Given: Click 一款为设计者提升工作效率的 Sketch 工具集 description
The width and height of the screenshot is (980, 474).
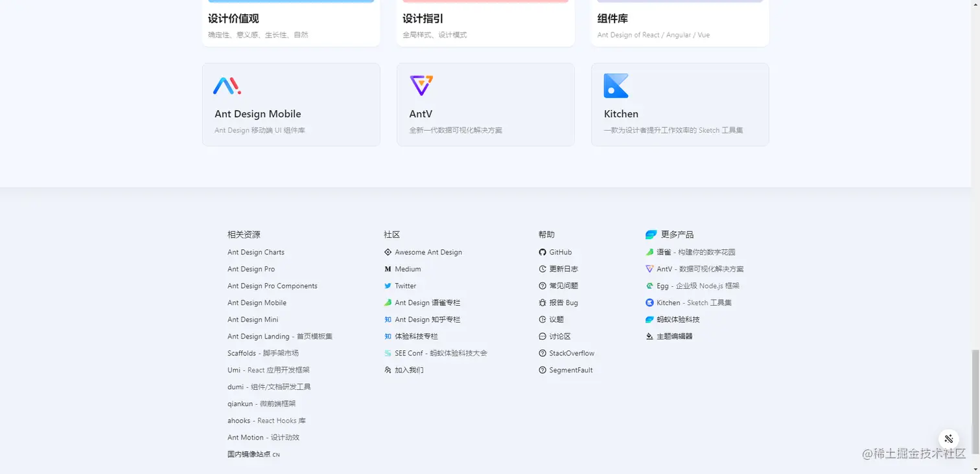Looking at the screenshot, I should coord(673,130).
